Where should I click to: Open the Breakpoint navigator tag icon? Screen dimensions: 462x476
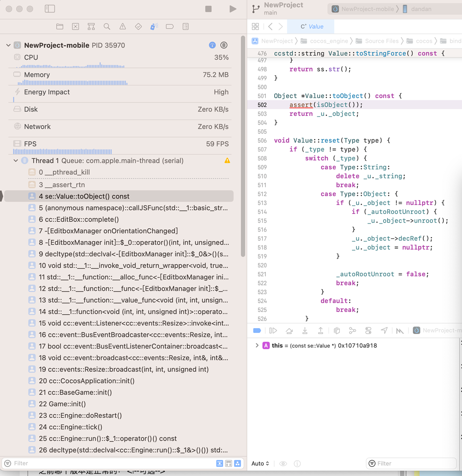(x=170, y=26)
